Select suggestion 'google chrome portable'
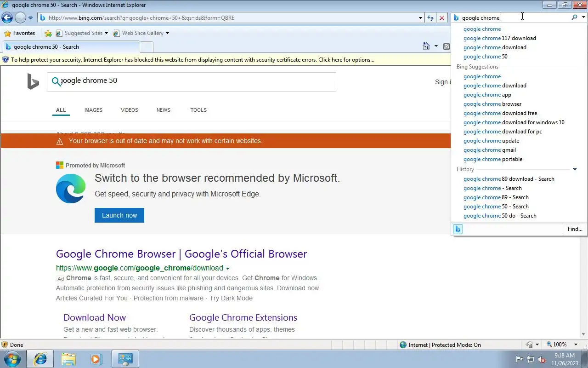Viewport: 588px width, 368px height. point(493,159)
